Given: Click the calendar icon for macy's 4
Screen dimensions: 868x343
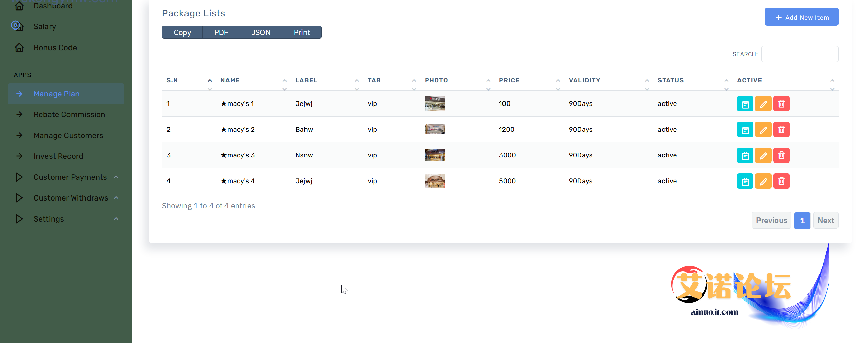Looking at the screenshot, I should tap(745, 181).
